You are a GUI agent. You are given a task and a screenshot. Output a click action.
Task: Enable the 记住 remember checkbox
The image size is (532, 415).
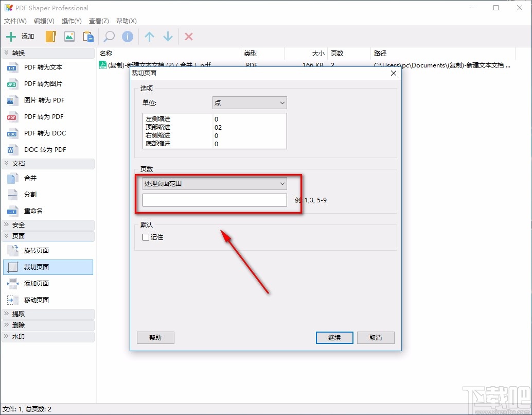click(147, 236)
